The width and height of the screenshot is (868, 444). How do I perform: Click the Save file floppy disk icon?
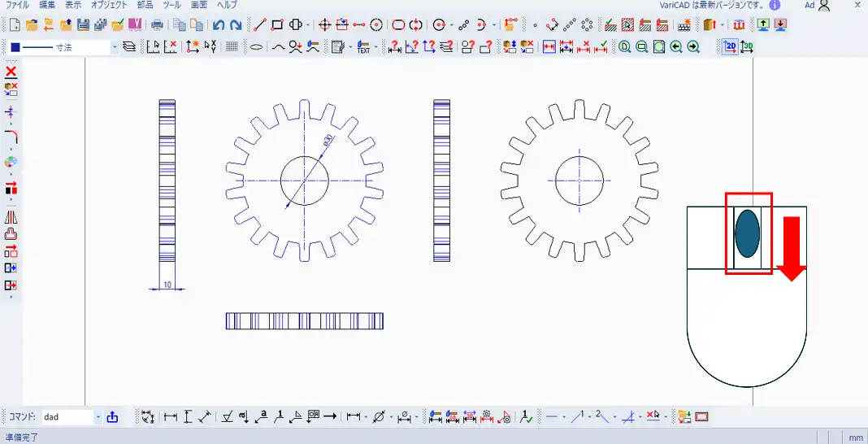[83, 25]
